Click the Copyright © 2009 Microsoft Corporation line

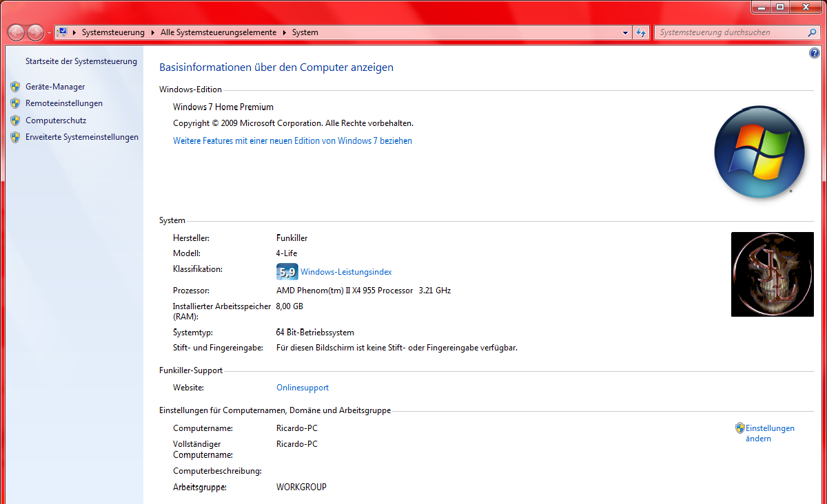293,123
